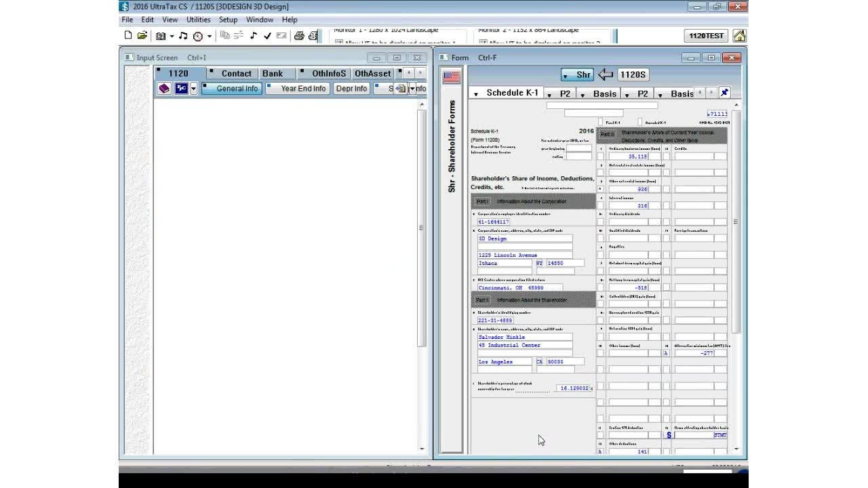Click the new client blank page icon
The image size is (868, 488).
click(128, 36)
